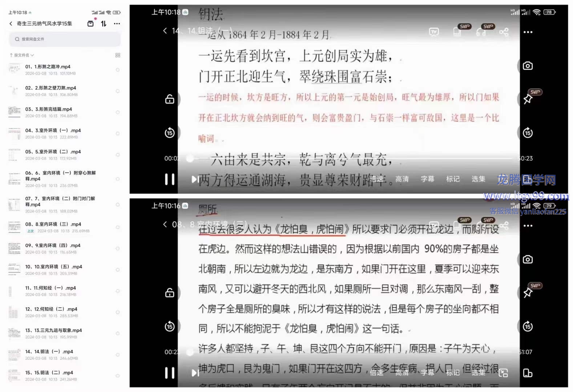Go back from the 奇生三元纳气风水学15集 folder
The image size is (573, 392).
tap(11, 24)
